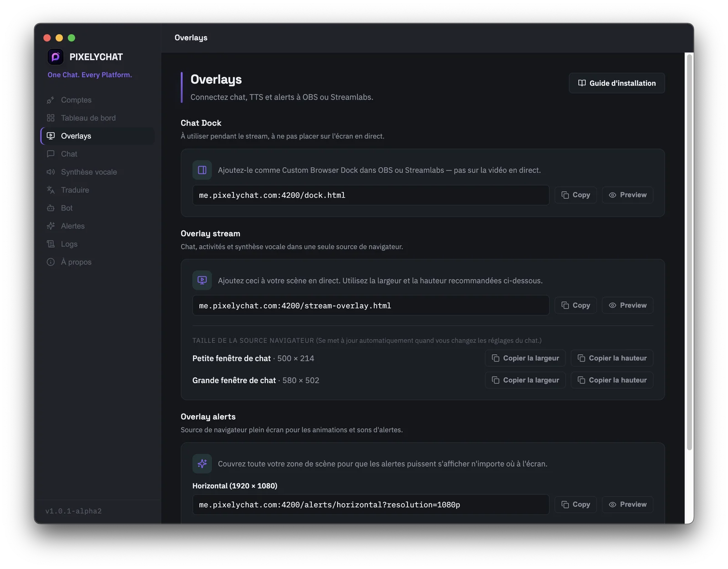The height and width of the screenshot is (569, 728).
Task: Select Overlays in the sidebar
Action: [x=97, y=136]
